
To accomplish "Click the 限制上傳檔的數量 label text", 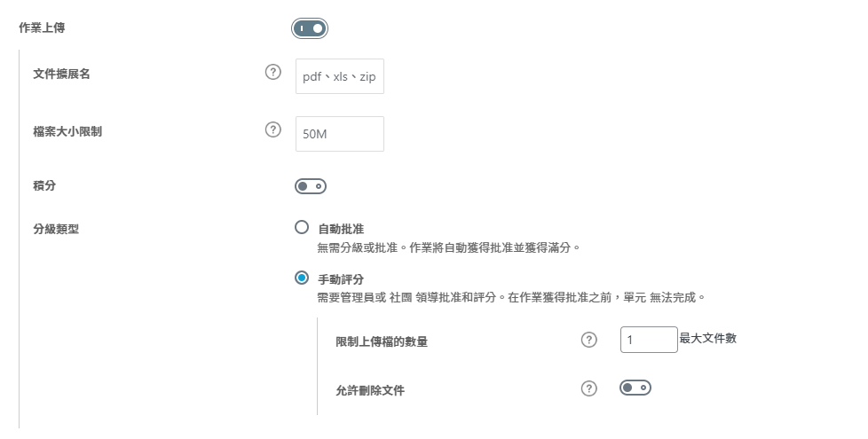I will pyautogui.click(x=382, y=341).
